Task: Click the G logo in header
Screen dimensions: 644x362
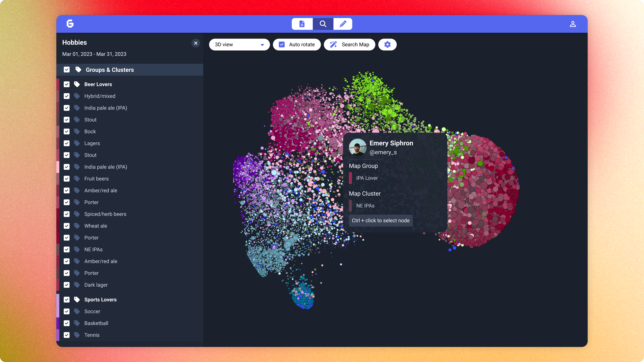Action: pos(70,24)
